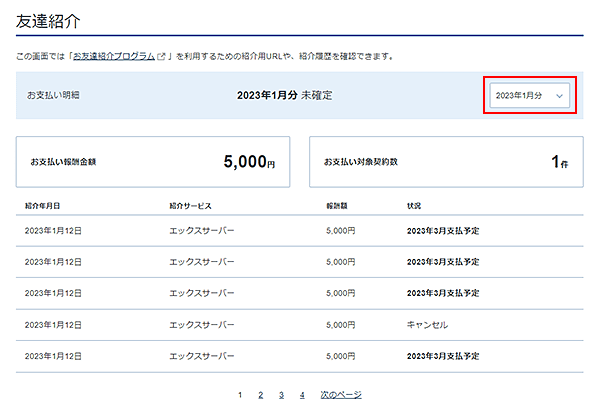Click the お支払い報酬金額 5,000円 card

tap(153, 162)
